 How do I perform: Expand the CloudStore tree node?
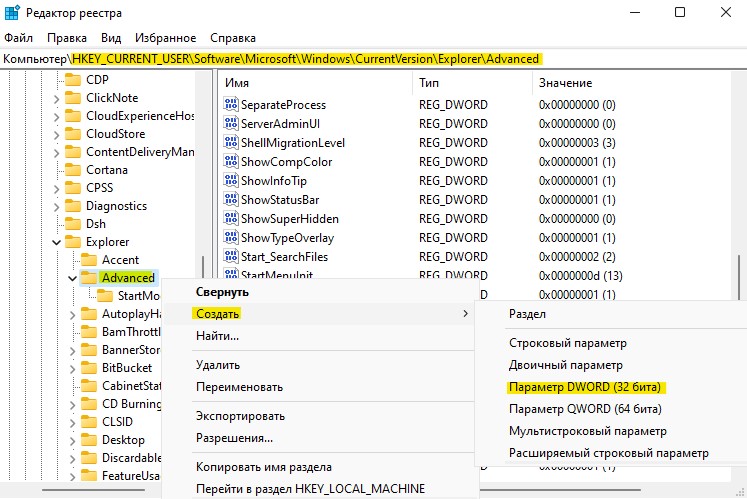point(56,135)
